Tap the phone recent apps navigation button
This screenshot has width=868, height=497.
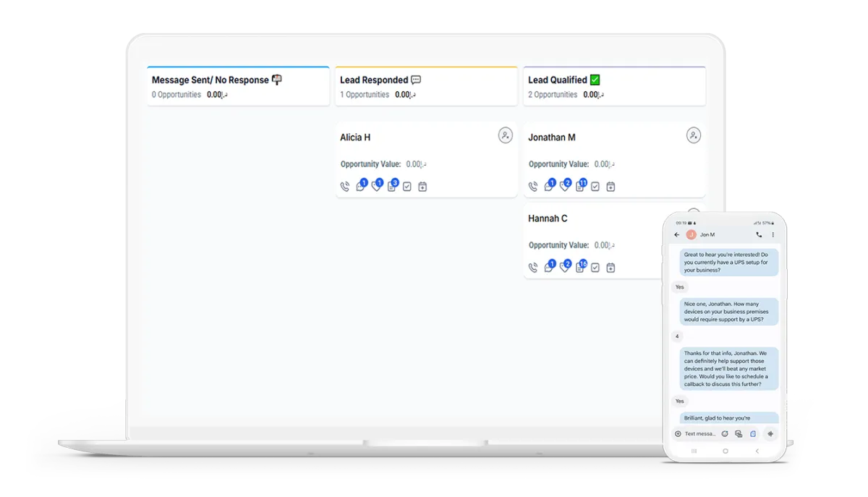coord(694,451)
